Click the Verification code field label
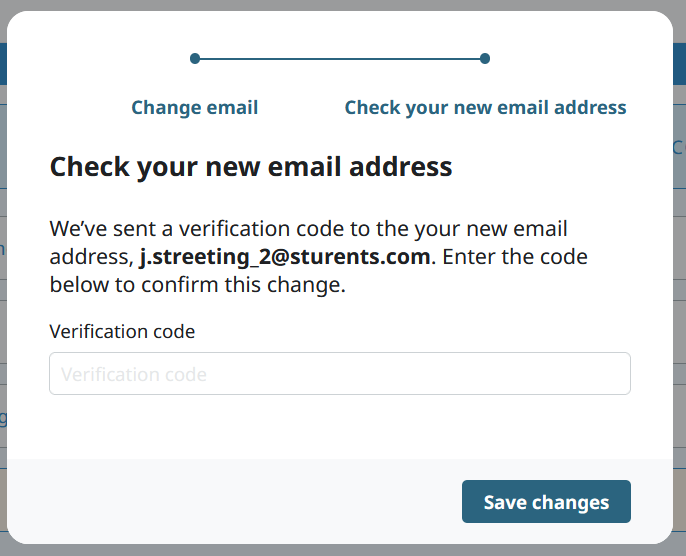The height and width of the screenshot is (556, 686). pos(122,331)
